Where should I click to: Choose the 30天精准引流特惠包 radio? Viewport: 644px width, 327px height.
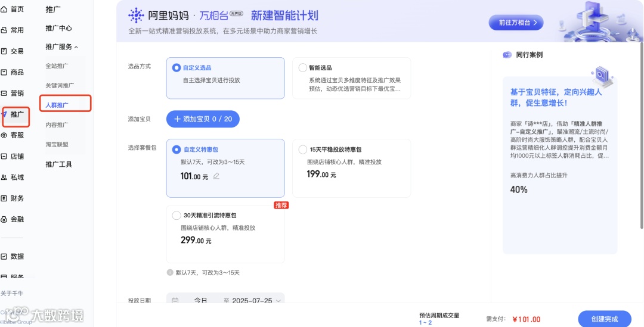(177, 216)
